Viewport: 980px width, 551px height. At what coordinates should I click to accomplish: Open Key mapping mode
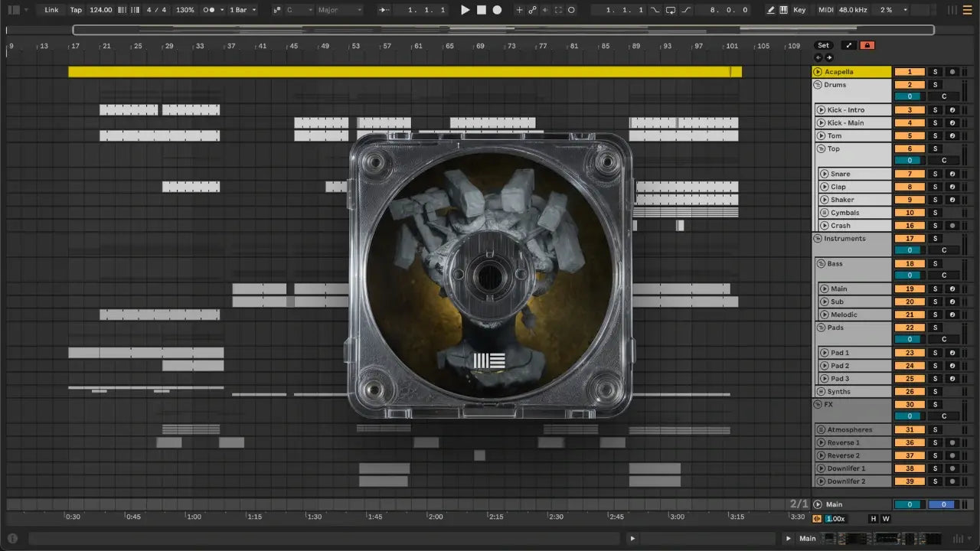tap(799, 10)
